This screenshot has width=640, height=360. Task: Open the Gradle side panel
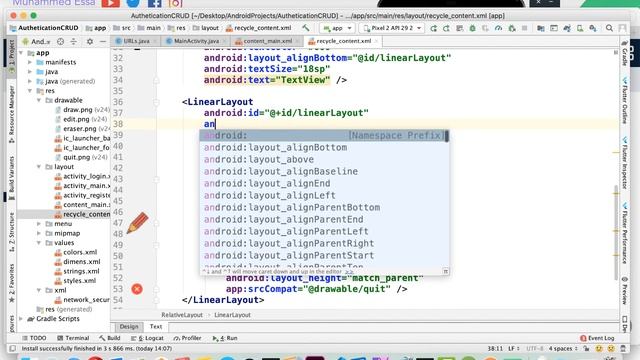pos(624,53)
